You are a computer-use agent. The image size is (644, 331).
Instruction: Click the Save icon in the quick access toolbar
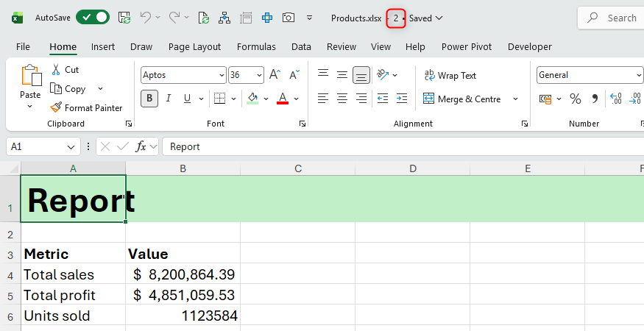124,18
